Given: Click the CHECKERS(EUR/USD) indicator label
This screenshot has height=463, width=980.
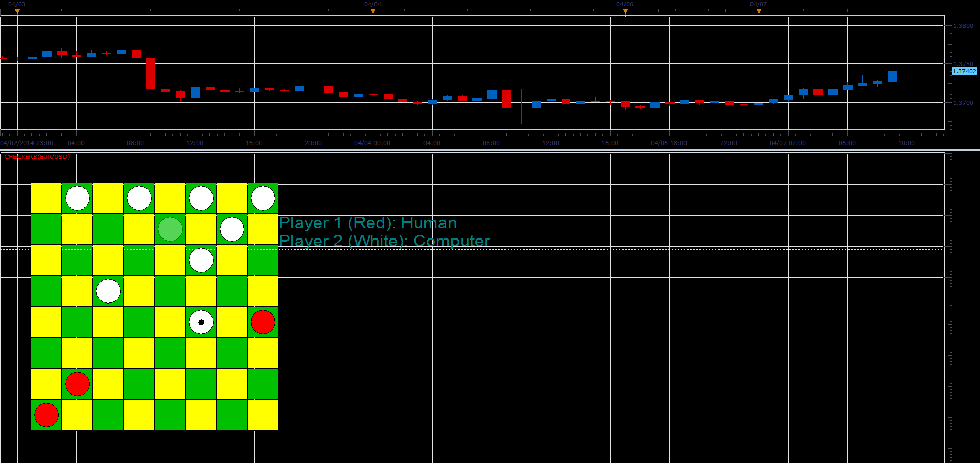Looking at the screenshot, I should click(x=37, y=157).
